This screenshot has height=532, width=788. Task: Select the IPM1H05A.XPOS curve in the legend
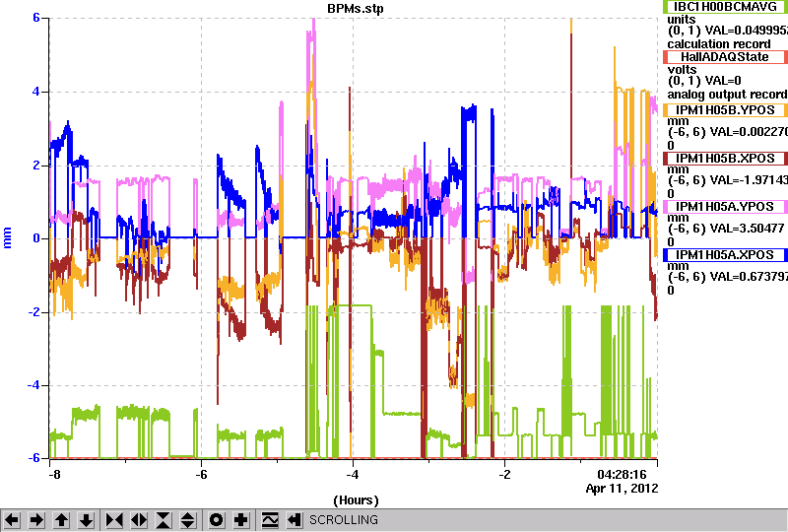(x=725, y=255)
